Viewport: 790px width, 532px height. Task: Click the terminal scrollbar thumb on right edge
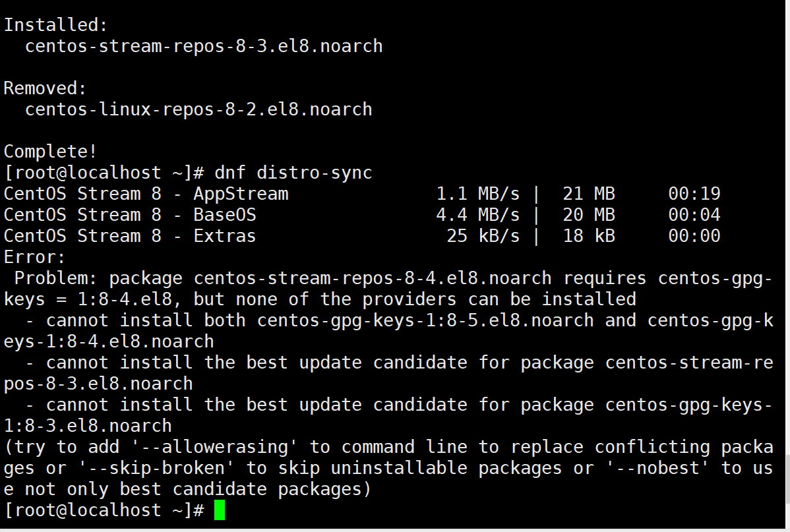click(787, 479)
